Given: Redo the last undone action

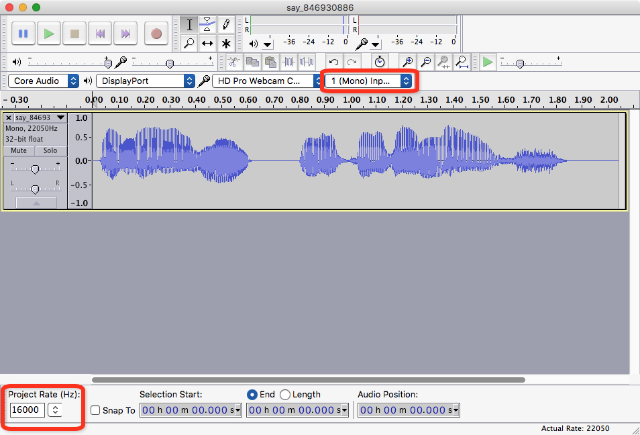Looking at the screenshot, I should [x=351, y=62].
